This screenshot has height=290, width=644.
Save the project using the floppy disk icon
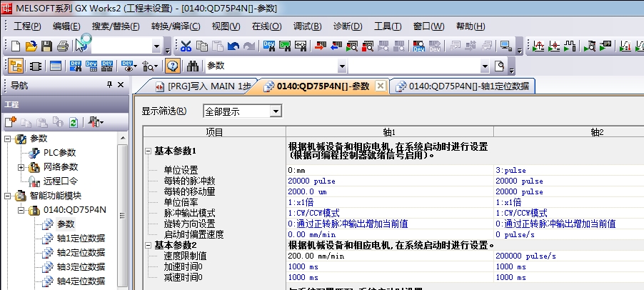coord(46,46)
